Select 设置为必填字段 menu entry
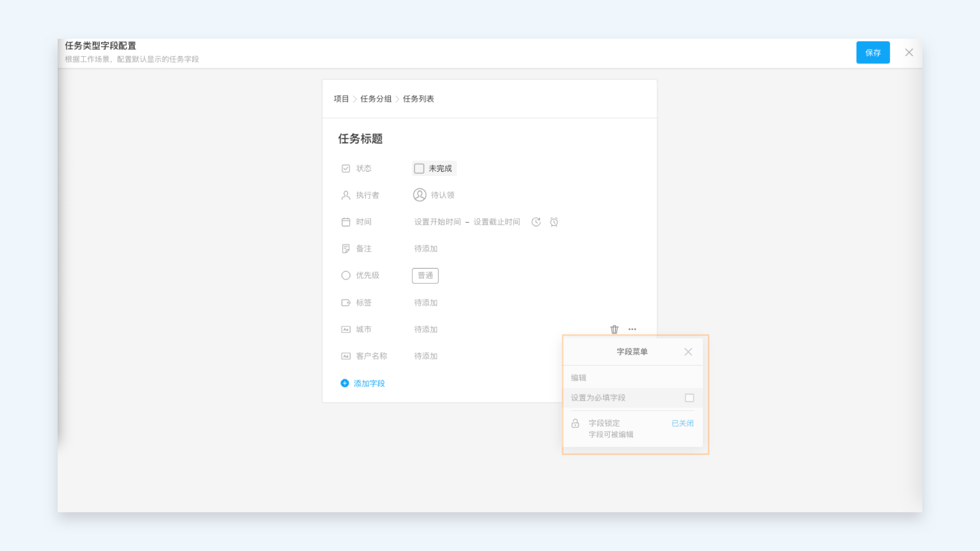Screen dimensions: 980x551 click(632, 398)
